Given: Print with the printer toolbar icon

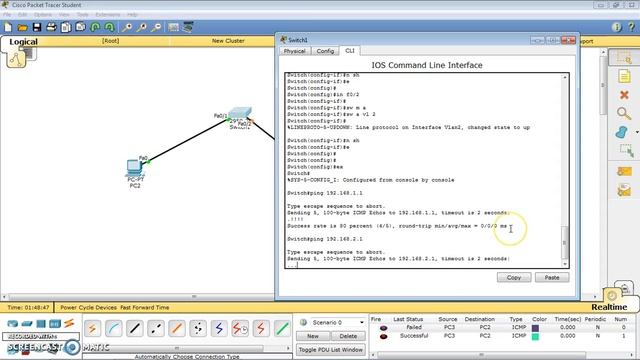Looking at the screenshot, I should point(51,27).
